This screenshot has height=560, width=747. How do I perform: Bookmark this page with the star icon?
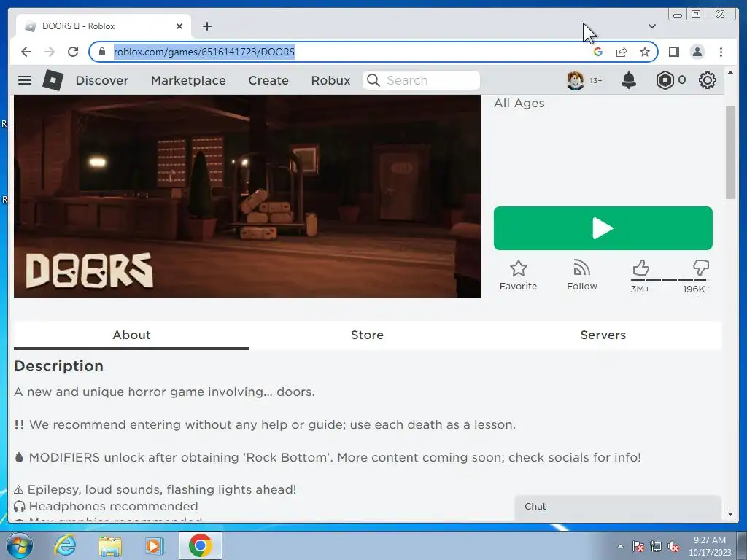pos(645,52)
